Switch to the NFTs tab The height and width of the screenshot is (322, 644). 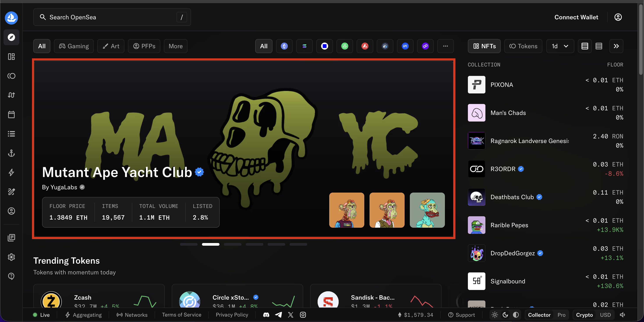[484, 46]
